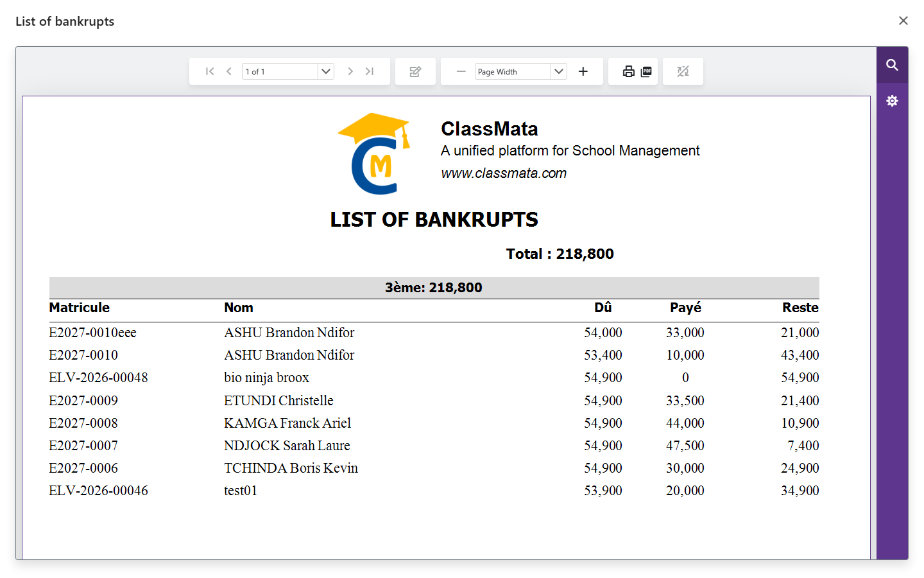Toggle the edit fields mode icon
This screenshot has height=578, width=924.
coord(415,71)
